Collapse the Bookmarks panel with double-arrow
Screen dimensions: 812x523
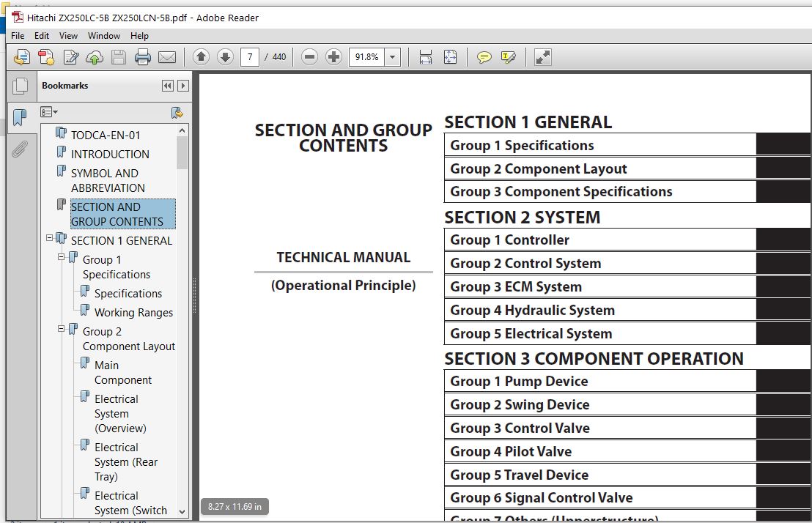167,86
